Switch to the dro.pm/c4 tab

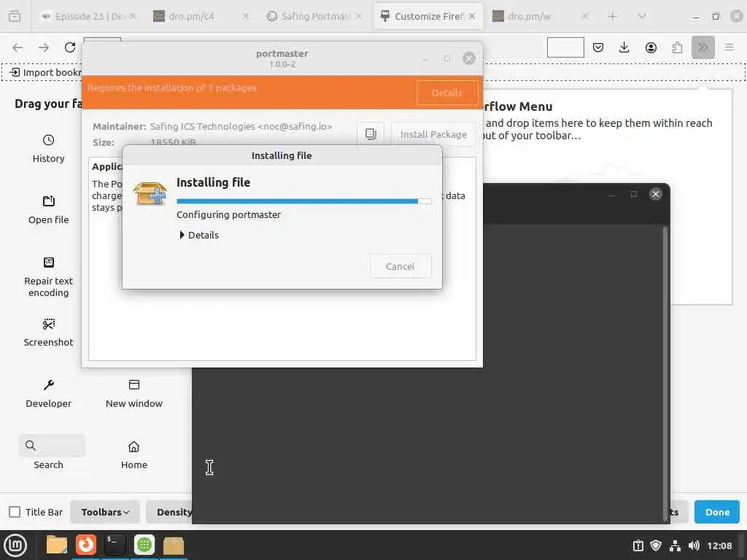[201, 16]
